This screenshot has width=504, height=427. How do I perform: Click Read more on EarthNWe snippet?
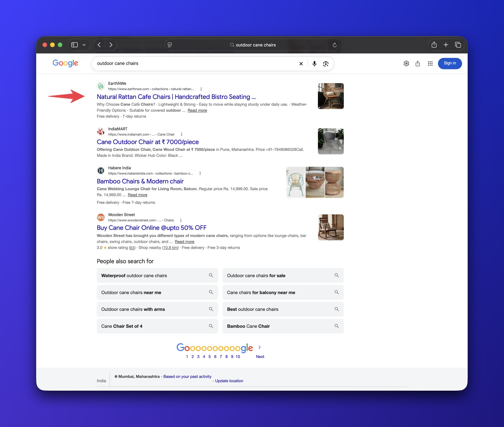[197, 110]
